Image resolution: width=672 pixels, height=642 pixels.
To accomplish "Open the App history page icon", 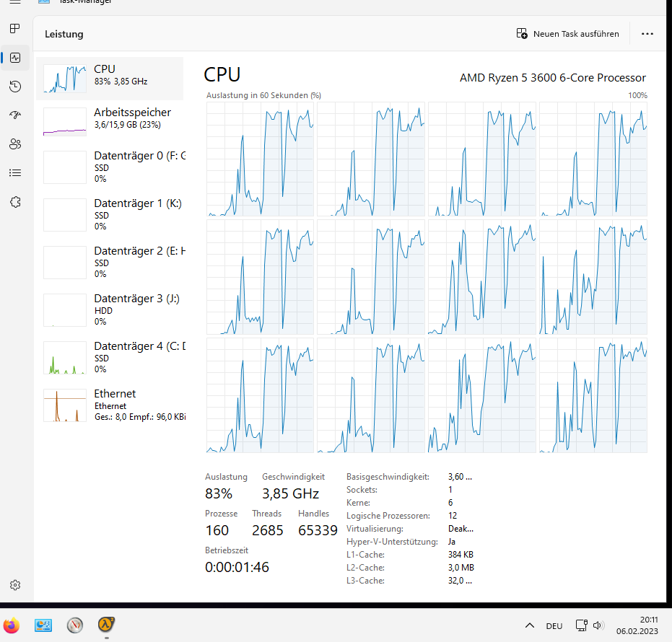I will coord(15,87).
